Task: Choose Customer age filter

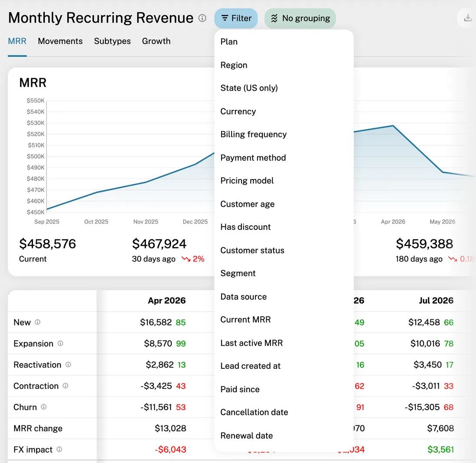Action: click(x=284, y=204)
